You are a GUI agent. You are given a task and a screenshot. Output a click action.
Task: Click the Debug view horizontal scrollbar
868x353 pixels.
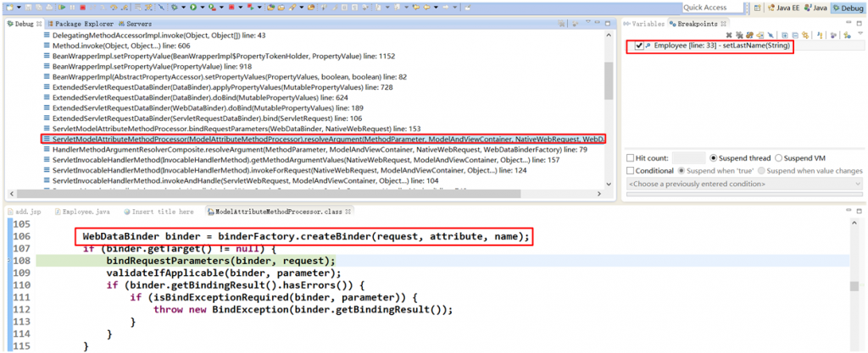[x=269, y=194]
